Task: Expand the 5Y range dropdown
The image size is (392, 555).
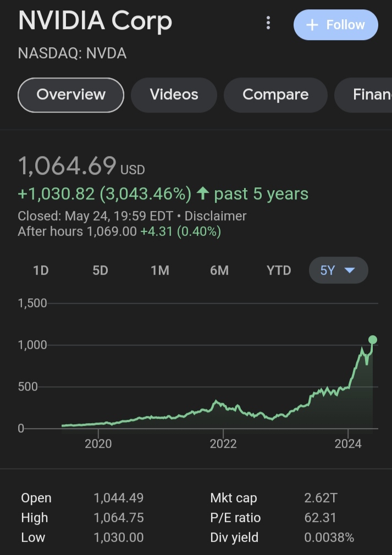Action: tap(338, 270)
